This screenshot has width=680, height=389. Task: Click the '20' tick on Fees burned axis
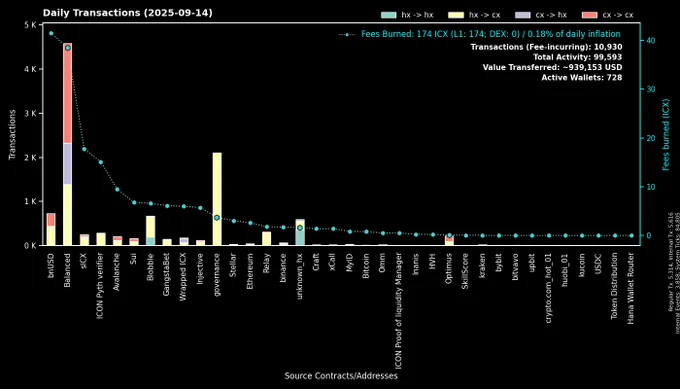[x=651, y=138]
